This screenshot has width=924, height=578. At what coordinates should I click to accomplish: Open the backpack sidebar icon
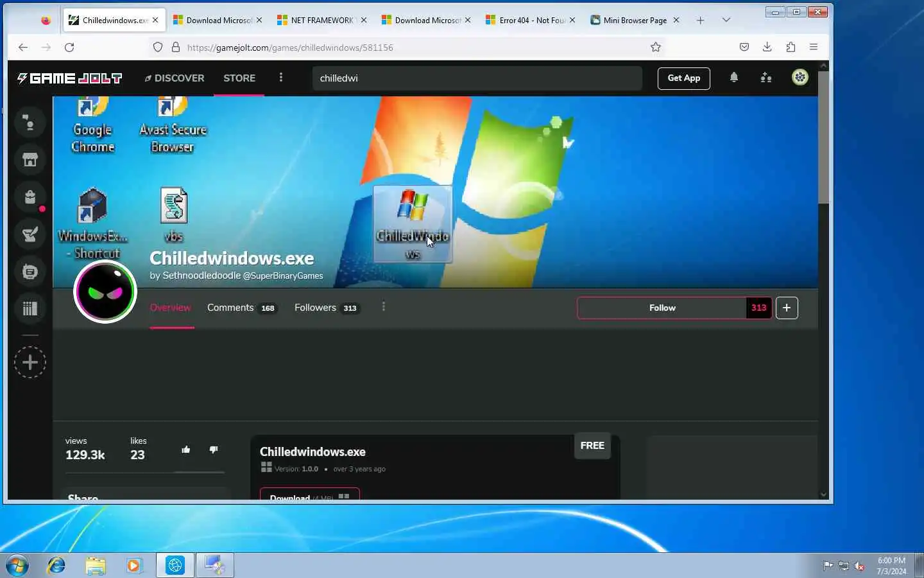click(x=30, y=197)
